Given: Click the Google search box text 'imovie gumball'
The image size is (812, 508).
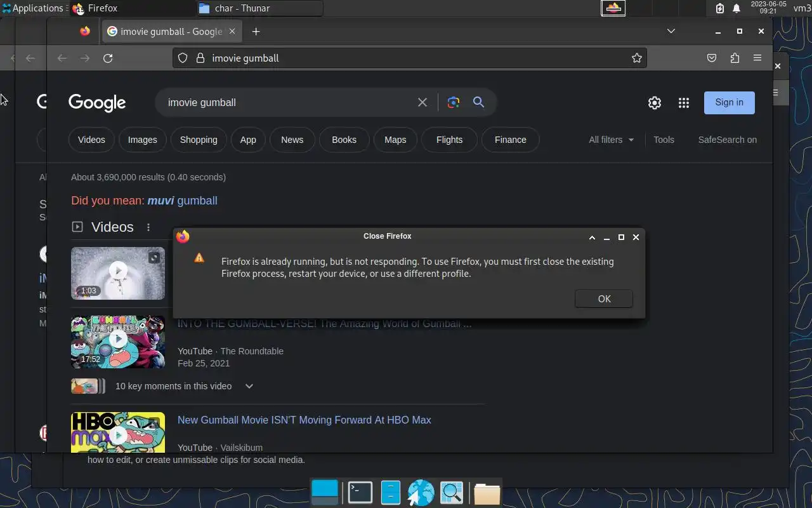Looking at the screenshot, I should coord(202,102).
